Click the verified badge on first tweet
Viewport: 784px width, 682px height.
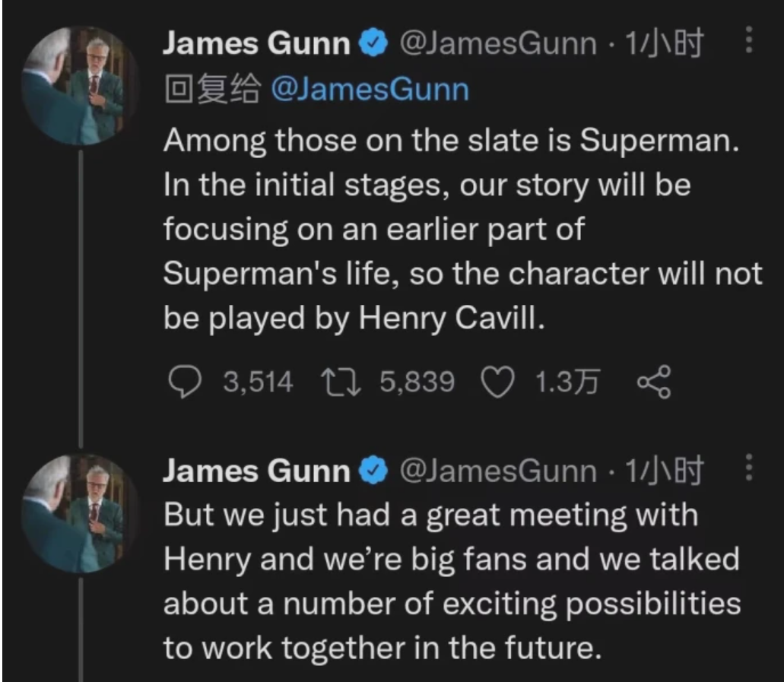pyautogui.click(x=372, y=46)
